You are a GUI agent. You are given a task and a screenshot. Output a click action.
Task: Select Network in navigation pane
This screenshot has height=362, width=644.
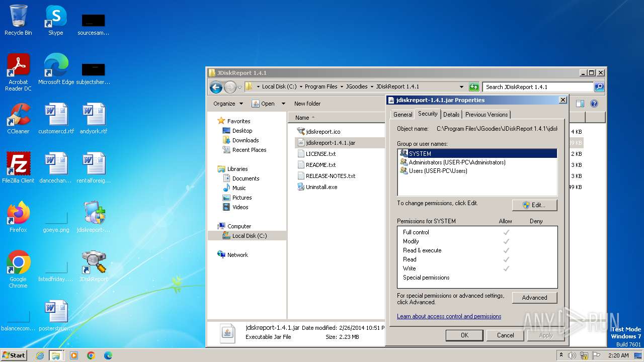point(232,255)
